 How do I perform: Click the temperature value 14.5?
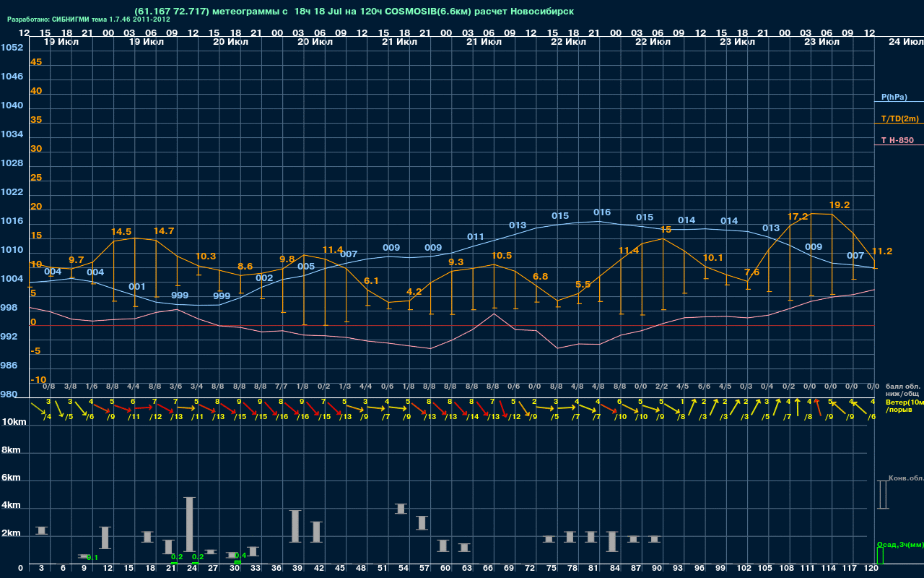click(x=121, y=232)
